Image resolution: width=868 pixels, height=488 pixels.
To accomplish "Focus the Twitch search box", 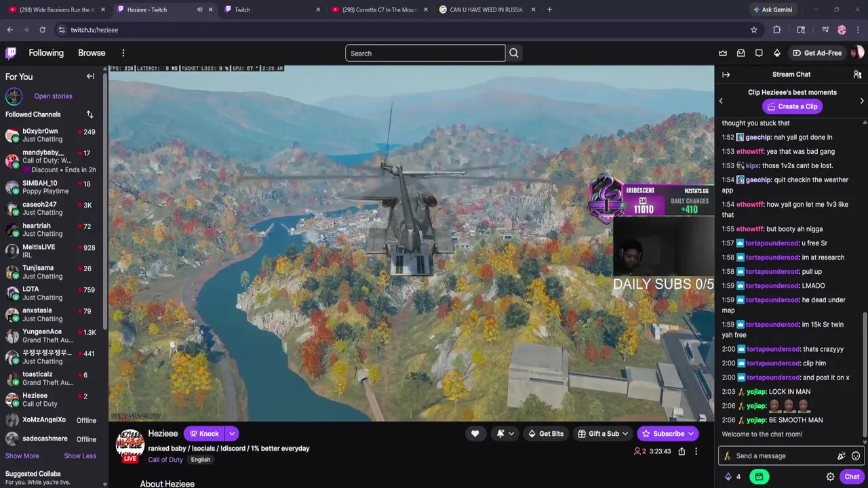I will [x=425, y=53].
